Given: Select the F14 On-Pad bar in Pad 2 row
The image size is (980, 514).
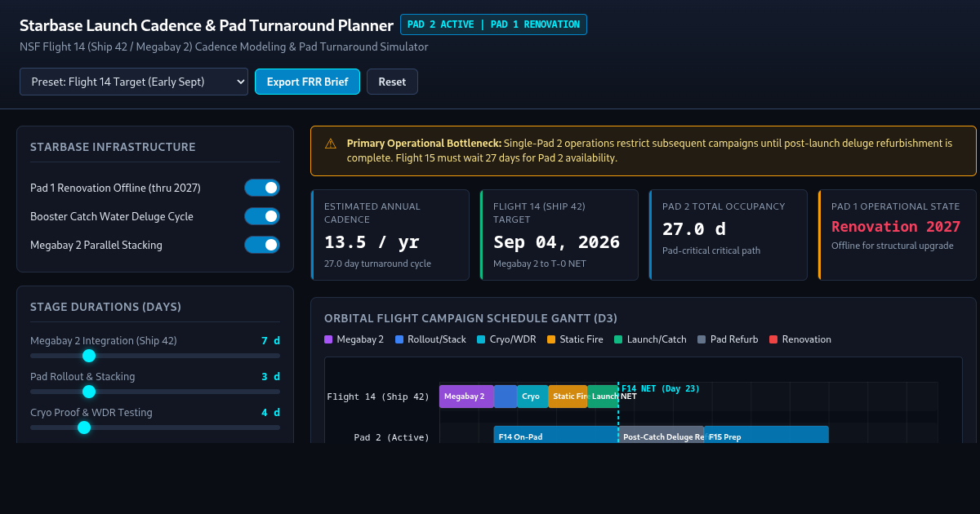Looking at the screenshot, I should point(556,435).
